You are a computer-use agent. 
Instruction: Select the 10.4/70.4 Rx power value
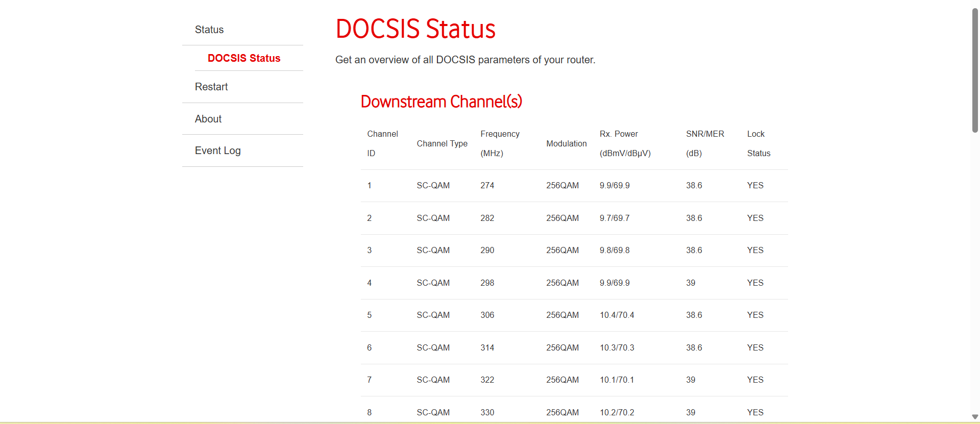point(617,315)
